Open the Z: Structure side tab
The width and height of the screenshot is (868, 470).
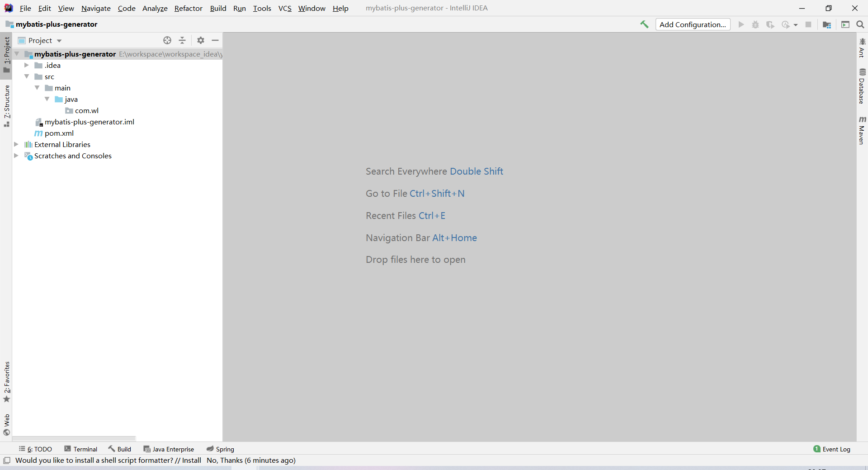[x=6, y=105]
